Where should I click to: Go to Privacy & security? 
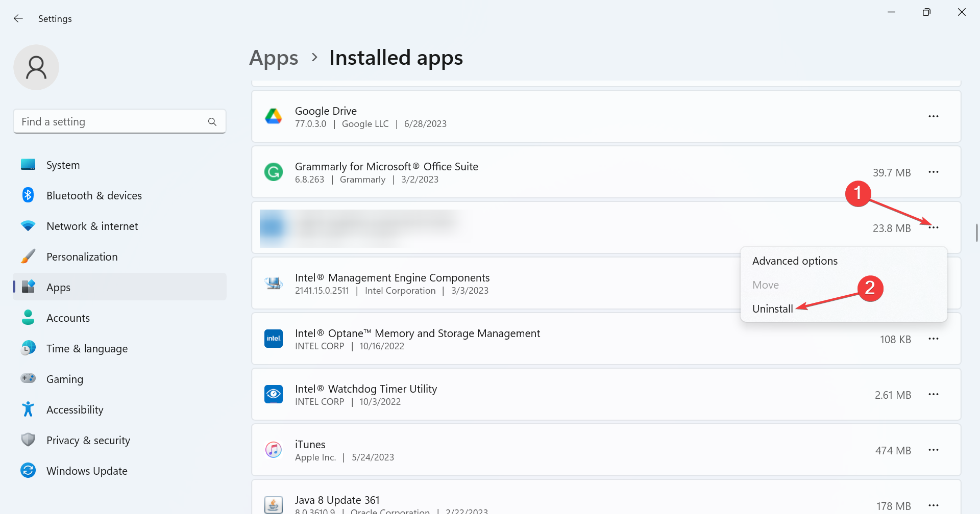click(x=119, y=440)
